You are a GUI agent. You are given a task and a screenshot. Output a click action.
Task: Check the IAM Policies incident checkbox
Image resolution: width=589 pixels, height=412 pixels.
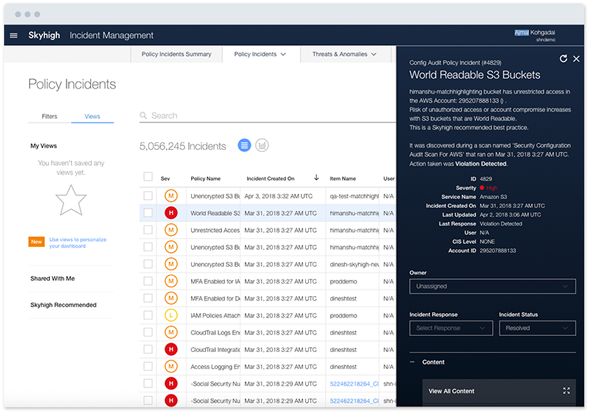point(148,315)
